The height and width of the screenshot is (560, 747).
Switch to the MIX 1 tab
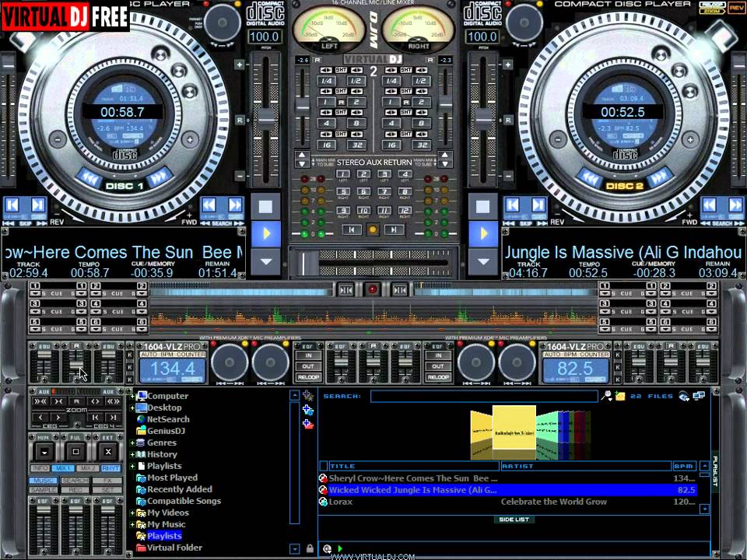[x=63, y=468]
